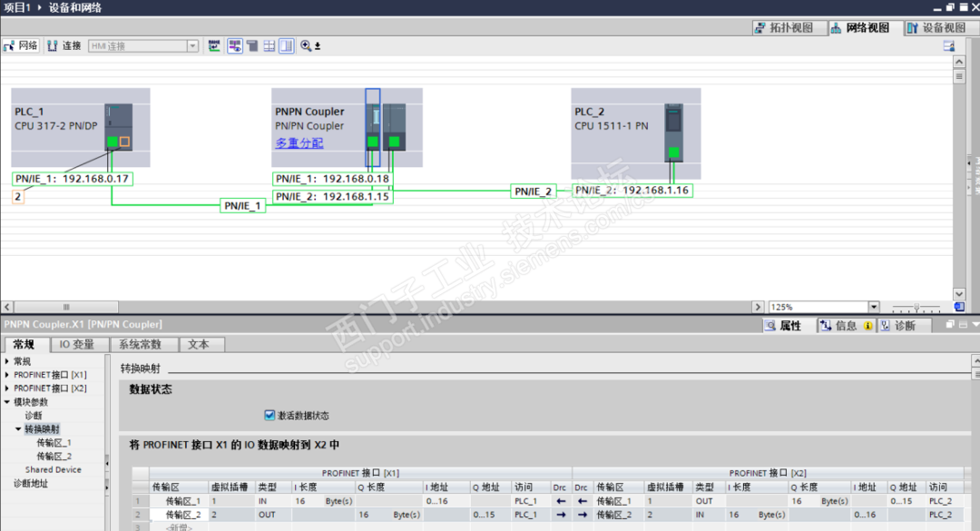
Task: Expand the 常规 tree node
Action: click(7, 361)
